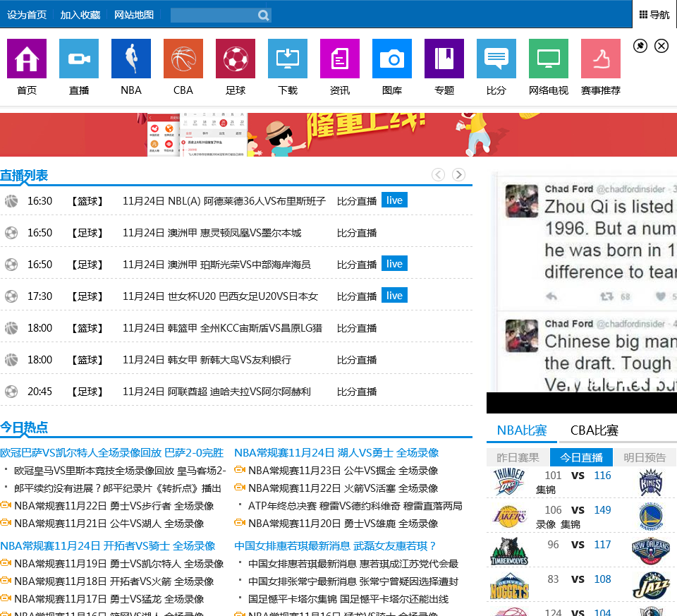Open the 比分 chat bubble icon
Image resolution: width=677 pixels, height=616 pixels.
coord(496,59)
